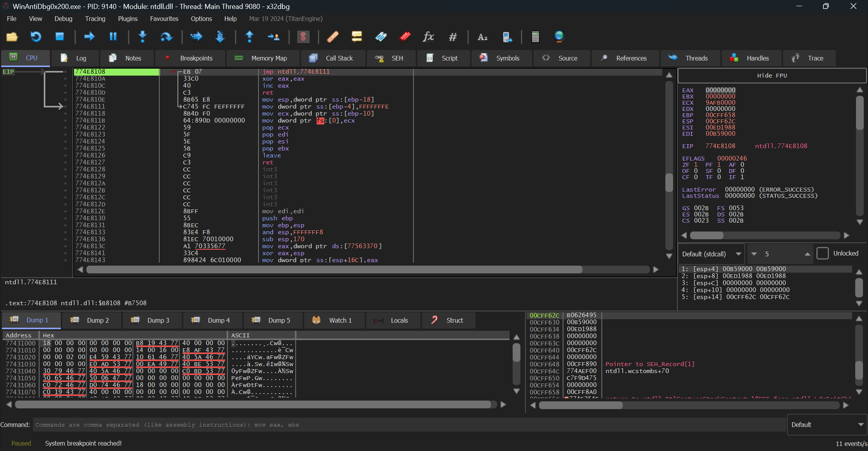
Task: Click the disassembly horizontal scrollbar
Action: click(x=334, y=270)
